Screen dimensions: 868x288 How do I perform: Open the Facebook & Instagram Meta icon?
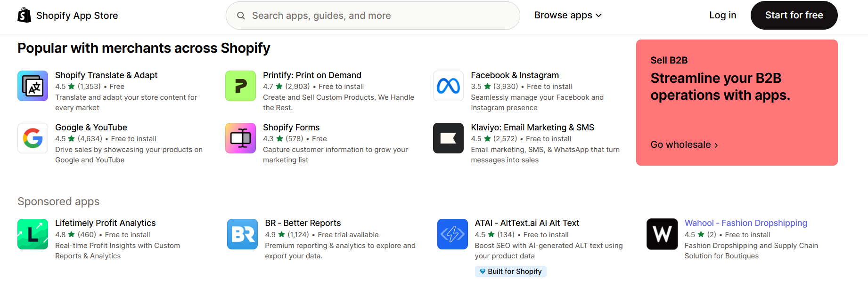point(448,86)
